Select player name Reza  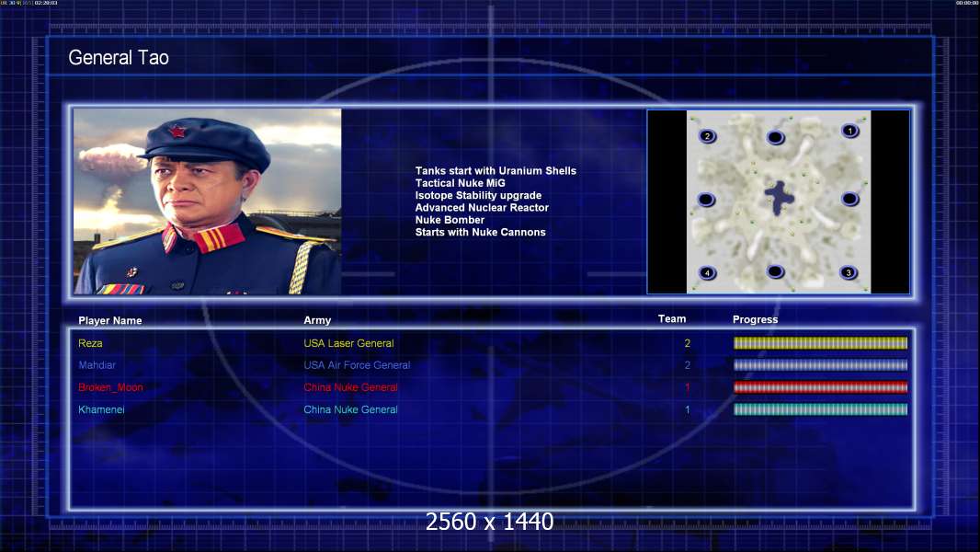(91, 343)
